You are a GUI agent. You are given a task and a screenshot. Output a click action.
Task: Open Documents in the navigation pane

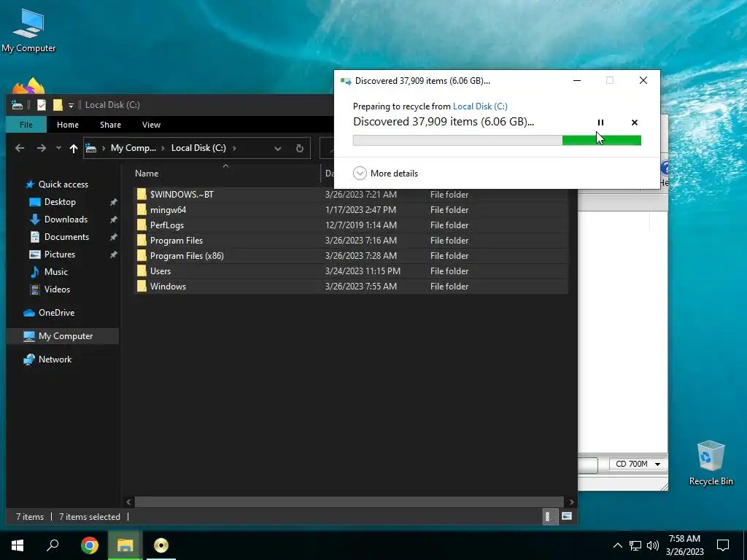click(66, 237)
